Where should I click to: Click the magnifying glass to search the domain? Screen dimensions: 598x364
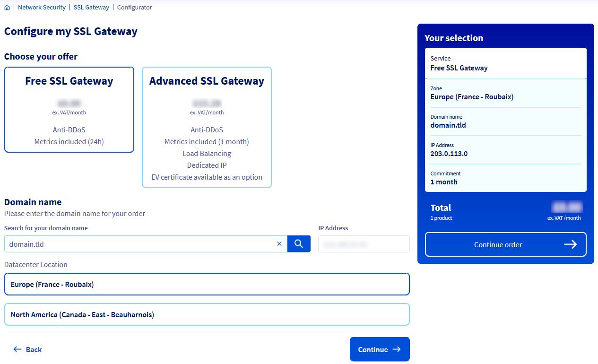[299, 243]
